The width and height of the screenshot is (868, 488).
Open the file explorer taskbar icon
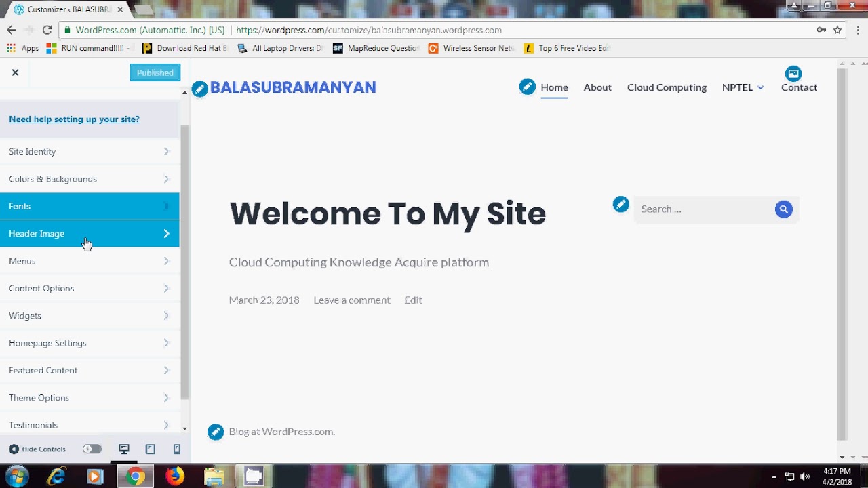pos(214,476)
